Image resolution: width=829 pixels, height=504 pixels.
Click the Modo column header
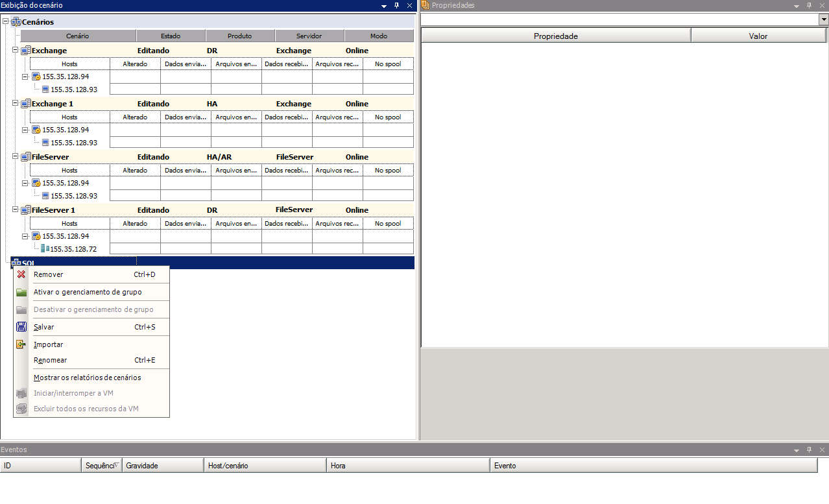379,36
